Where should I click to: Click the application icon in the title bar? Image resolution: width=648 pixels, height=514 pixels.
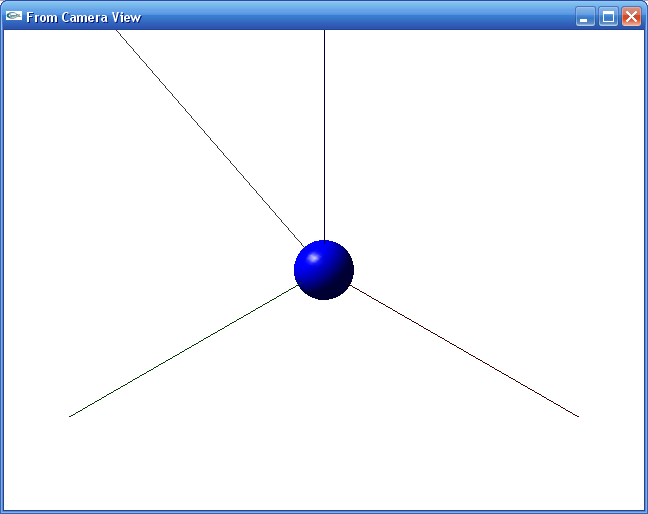click(14, 16)
